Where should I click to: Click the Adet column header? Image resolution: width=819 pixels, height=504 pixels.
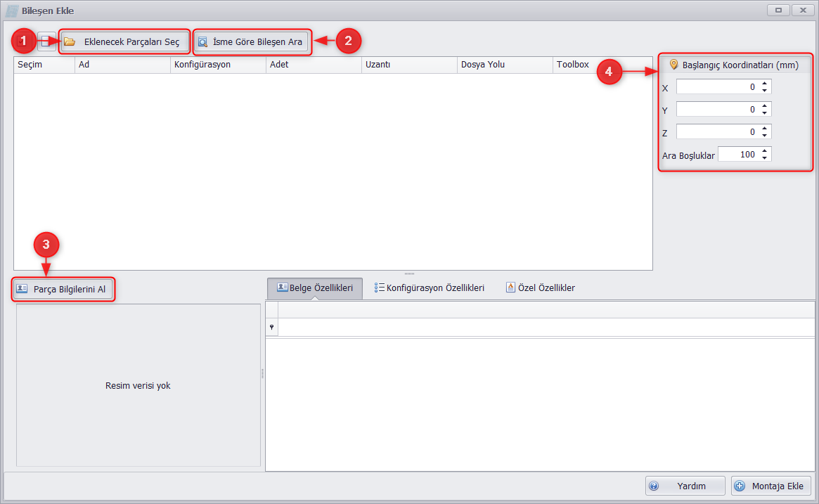(314, 65)
